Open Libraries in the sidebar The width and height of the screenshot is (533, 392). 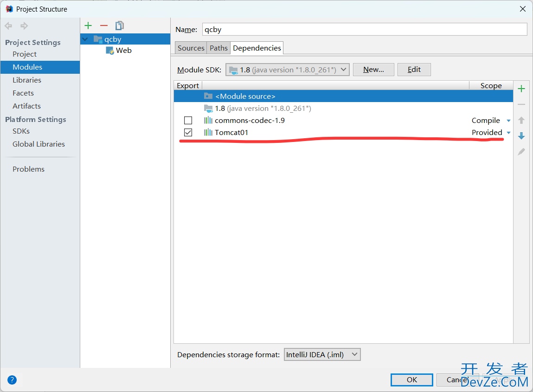pyautogui.click(x=27, y=80)
